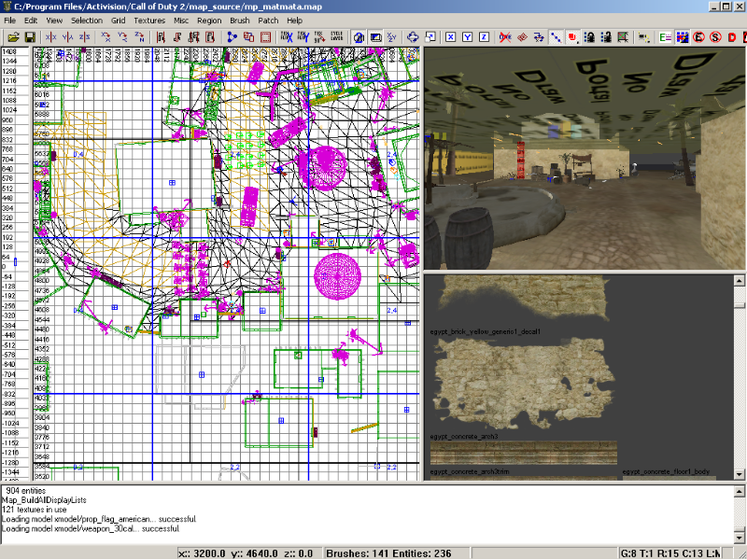Toggle the blue dotted line patch mode
This screenshot has width=747, height=560.
tap(556, 37)
